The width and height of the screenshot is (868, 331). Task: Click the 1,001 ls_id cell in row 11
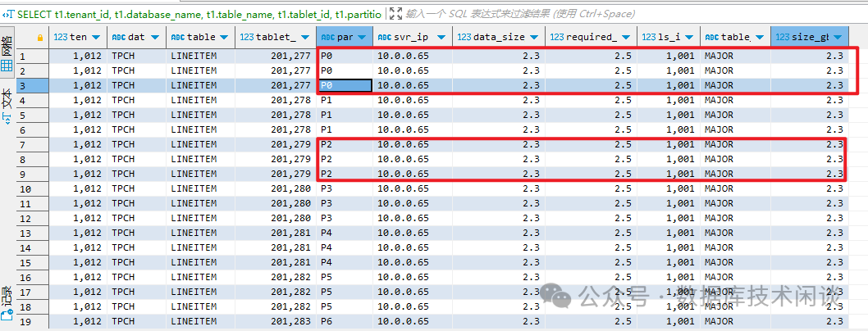click(x=669, y=203)
